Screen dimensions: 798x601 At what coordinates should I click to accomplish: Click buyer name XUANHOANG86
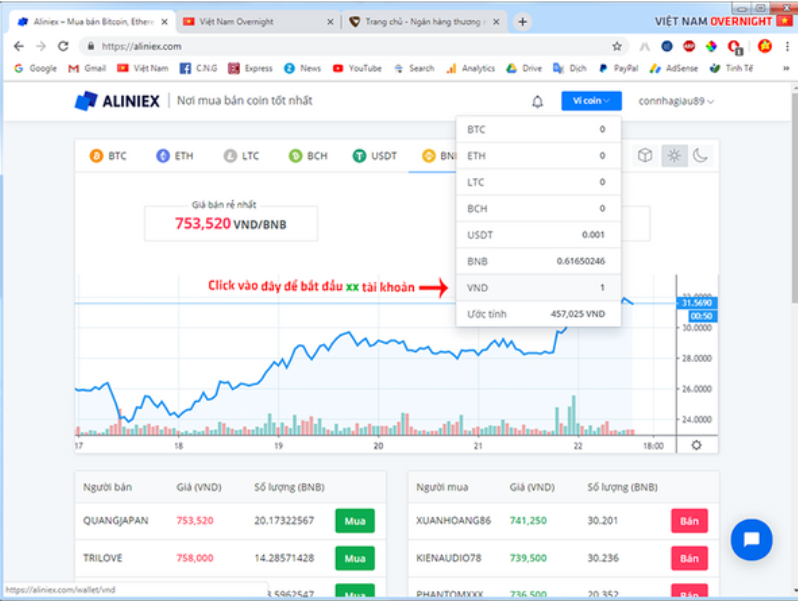pyautogui.click(x=453, y=521)
